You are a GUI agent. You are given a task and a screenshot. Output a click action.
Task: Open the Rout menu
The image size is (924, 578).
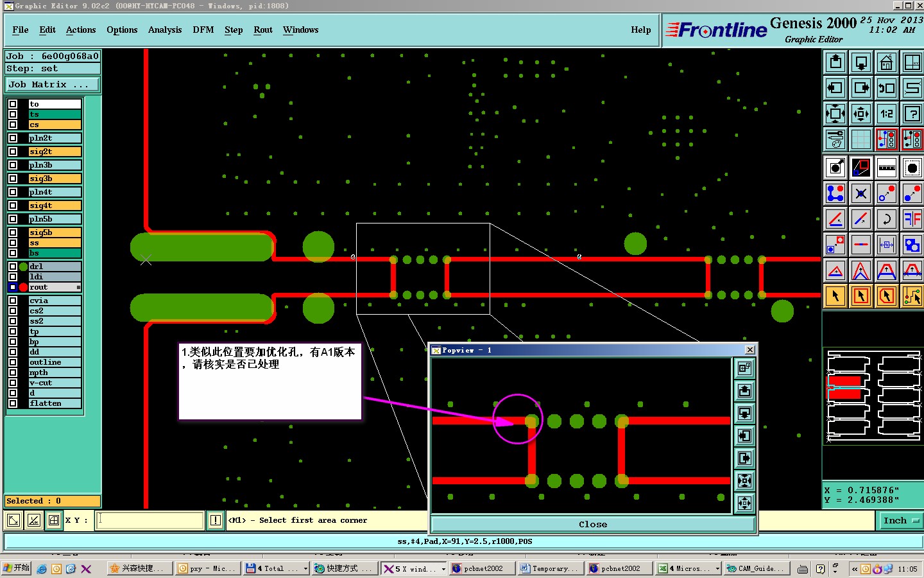coord(263,30)
